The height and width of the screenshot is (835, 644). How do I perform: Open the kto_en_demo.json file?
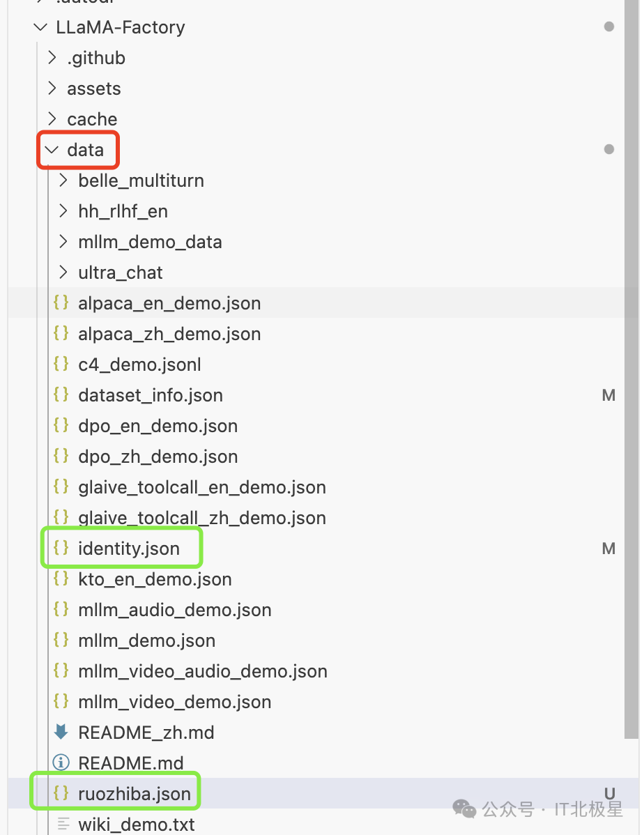pyautogui.click(x=155, y=579)
